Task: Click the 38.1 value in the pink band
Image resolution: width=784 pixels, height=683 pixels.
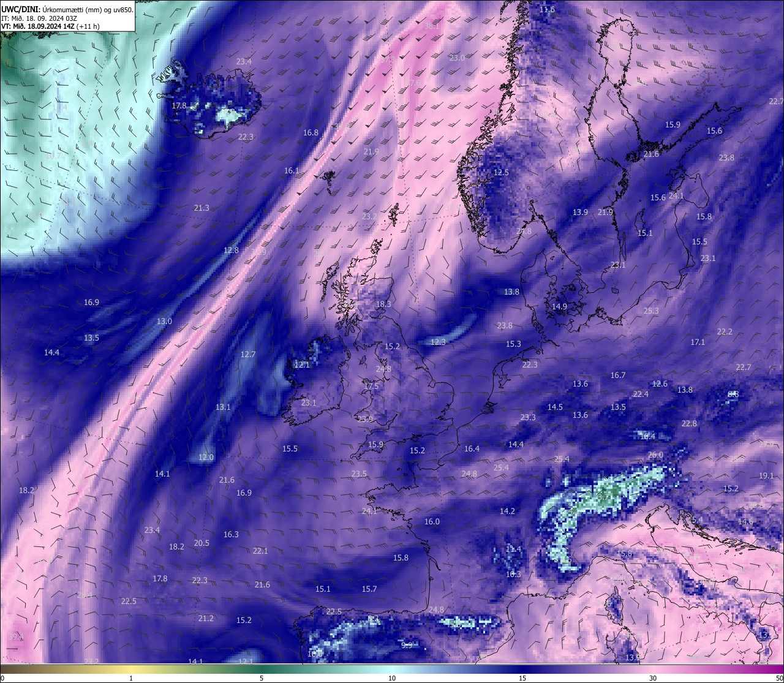Action: pyautogui.click(x=432, y=26)
